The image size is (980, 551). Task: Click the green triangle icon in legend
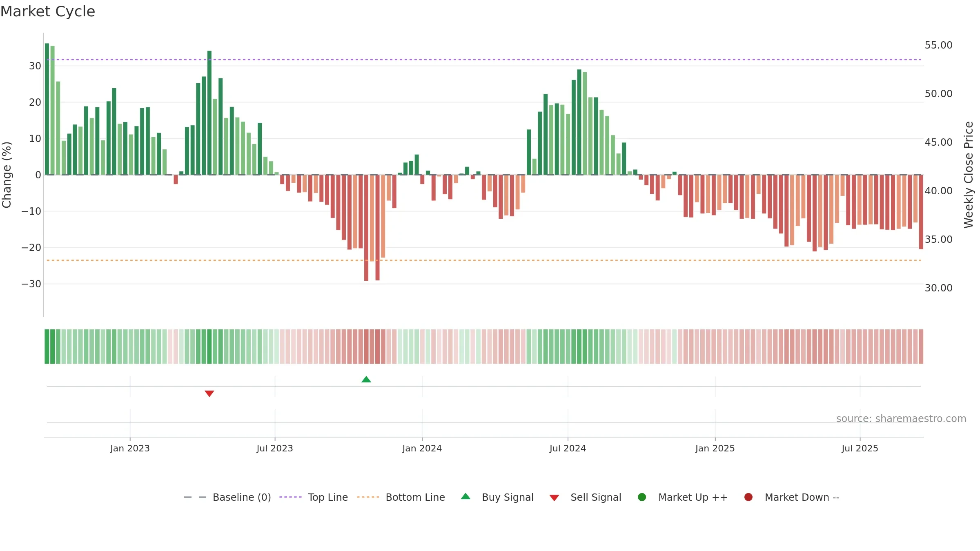(465, 497)
